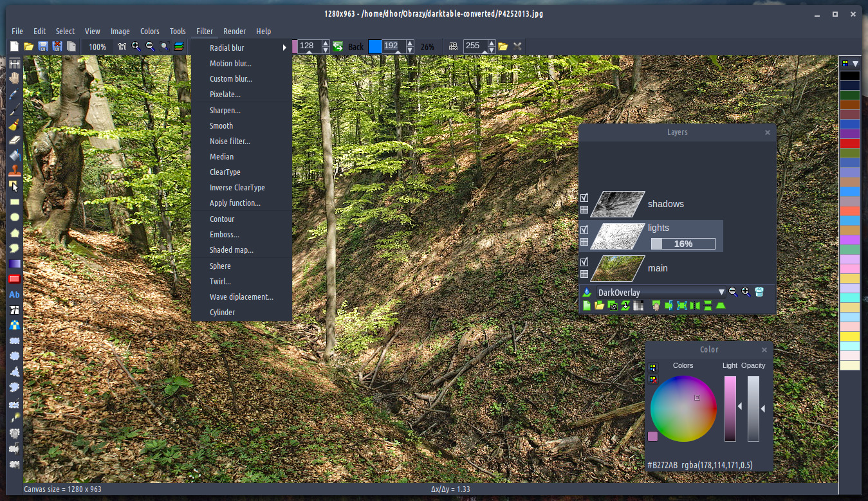The width and height of the screenshot is (868, 501).
Task: Open the DarkOverlay blend mode dropdown
Action: pos(661,293)
